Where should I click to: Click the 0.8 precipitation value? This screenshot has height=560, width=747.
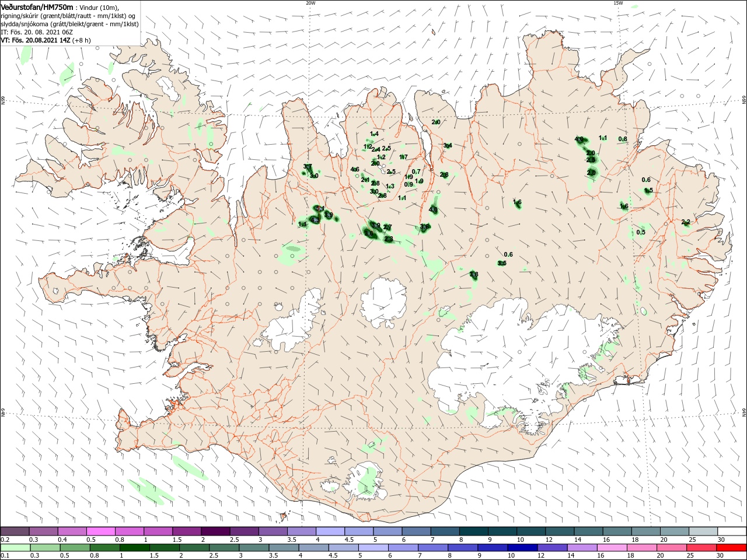[x=623, y=139]
